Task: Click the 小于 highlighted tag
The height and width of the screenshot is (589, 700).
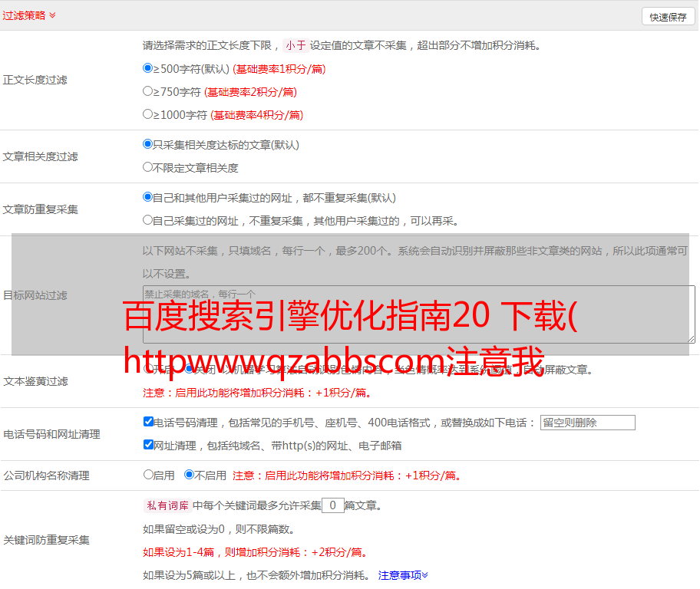Action: tap(296, 45)
